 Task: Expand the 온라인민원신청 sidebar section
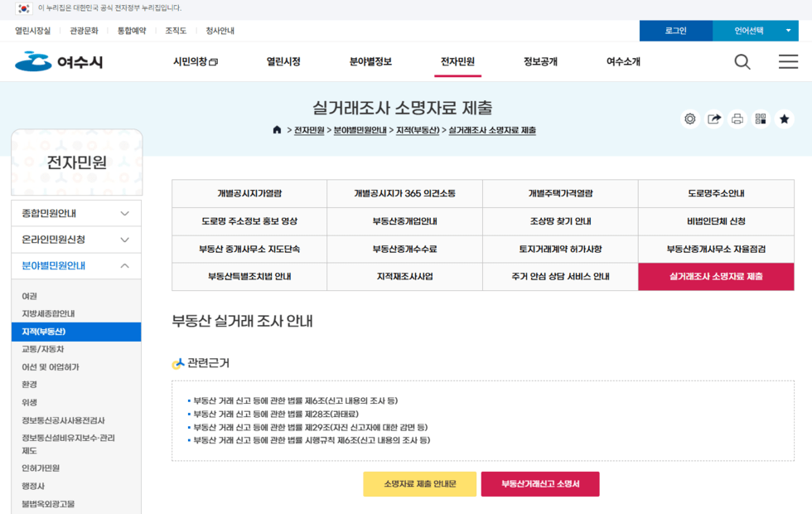coord(76,240)
